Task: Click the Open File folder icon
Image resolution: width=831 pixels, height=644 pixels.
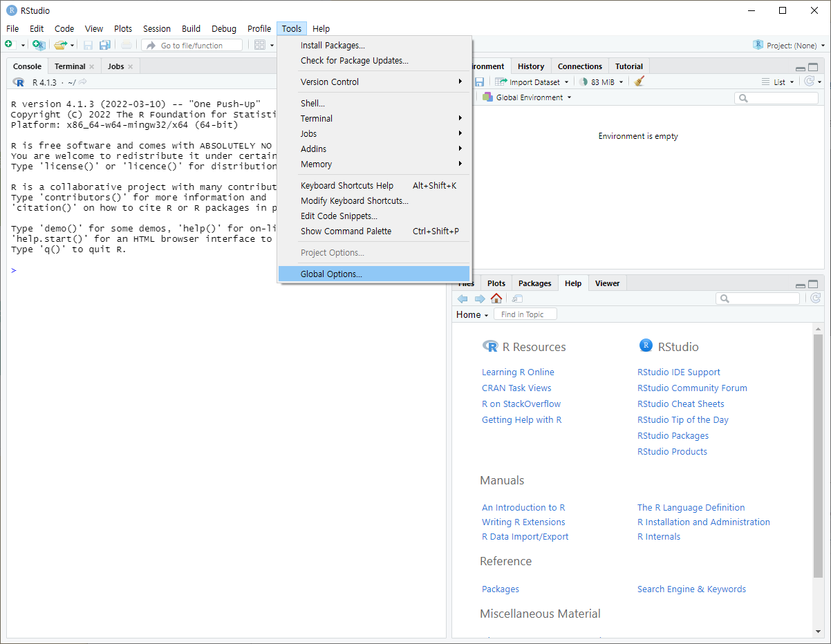Action: tap(60, 45)
